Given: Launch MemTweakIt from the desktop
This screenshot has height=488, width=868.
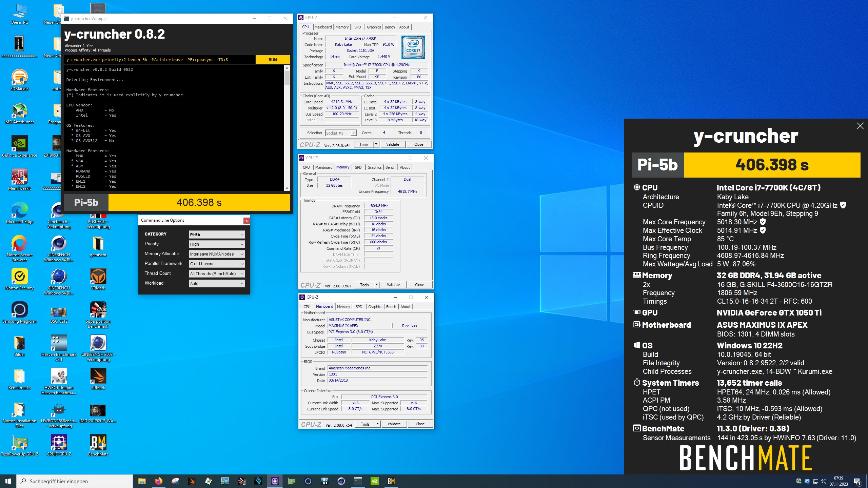Looking at the screenshot, I should 19,180.
